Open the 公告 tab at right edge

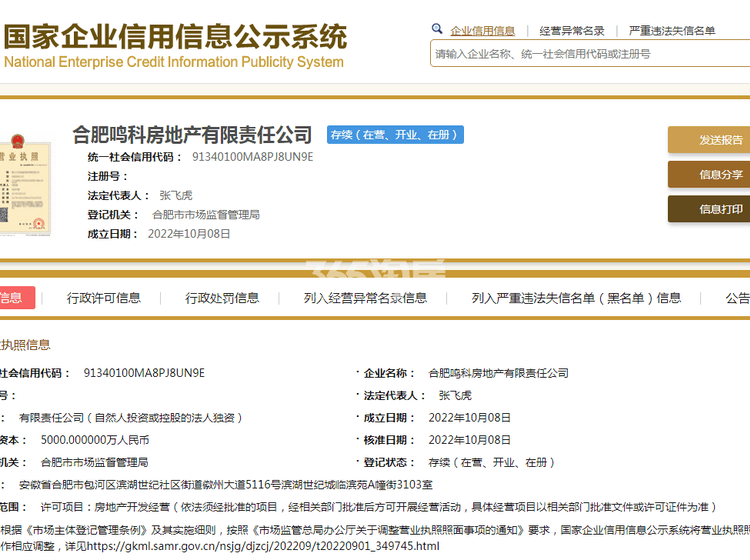click(737, 298)
